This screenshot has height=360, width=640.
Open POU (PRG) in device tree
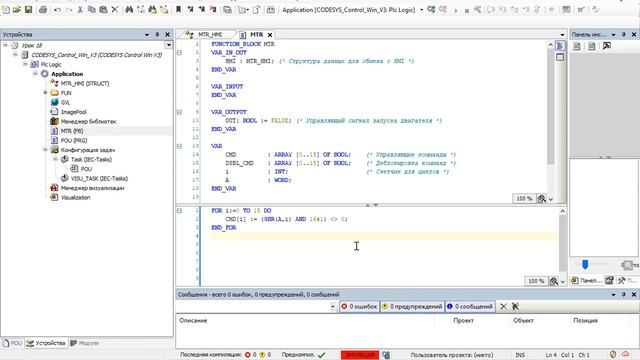(74, 140)
